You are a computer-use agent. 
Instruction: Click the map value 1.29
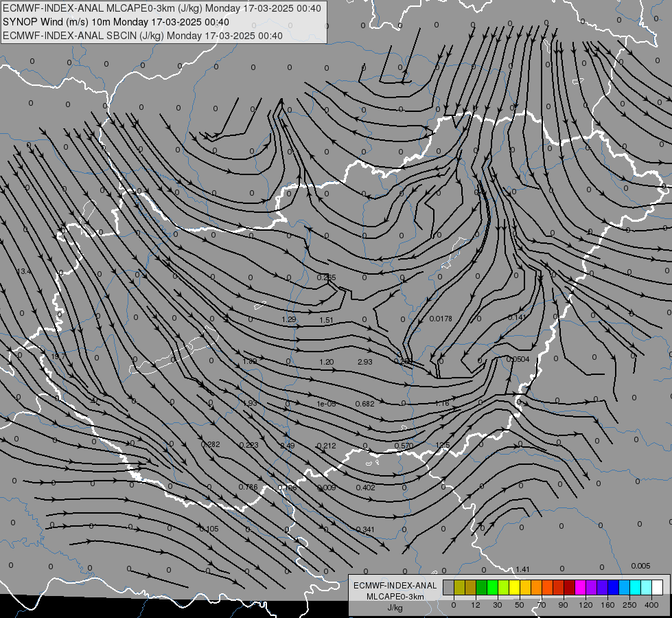click(x=289, y=319)
